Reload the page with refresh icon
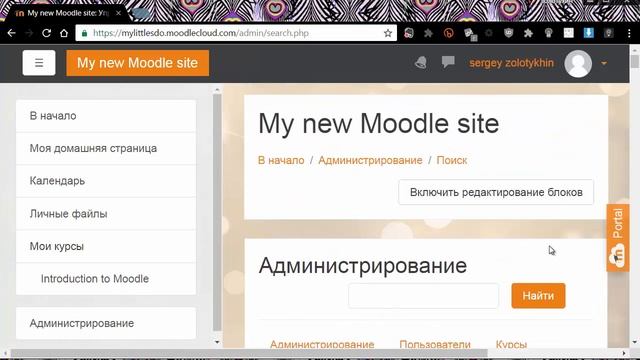This screenshot has height=360, width=640. [x=47, y=33]
